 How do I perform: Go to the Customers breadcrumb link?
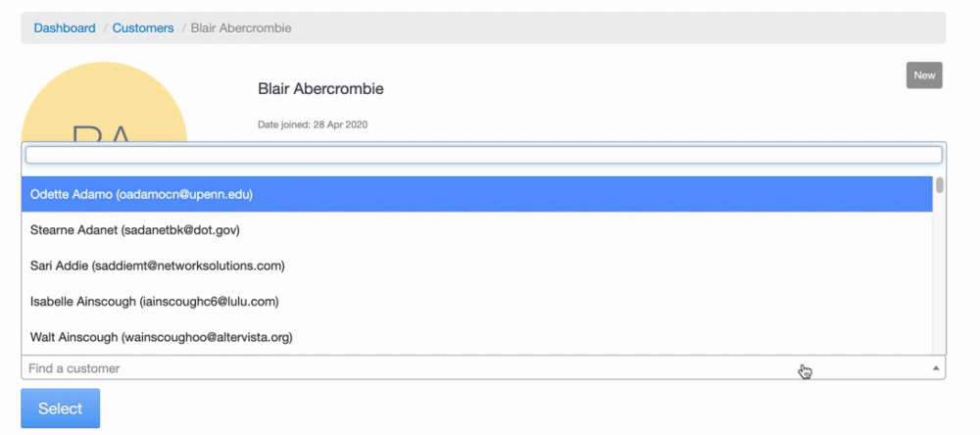click(x=143, y=28)
